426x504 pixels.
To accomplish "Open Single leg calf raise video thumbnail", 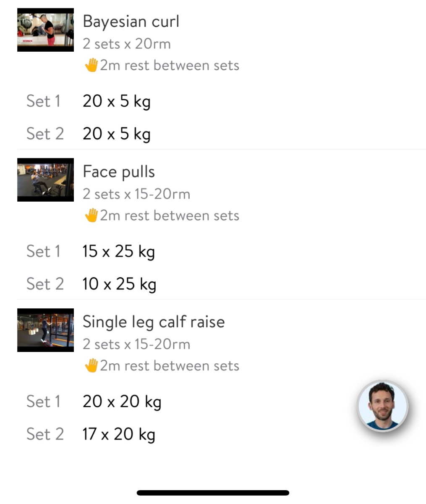I will 45,330.
